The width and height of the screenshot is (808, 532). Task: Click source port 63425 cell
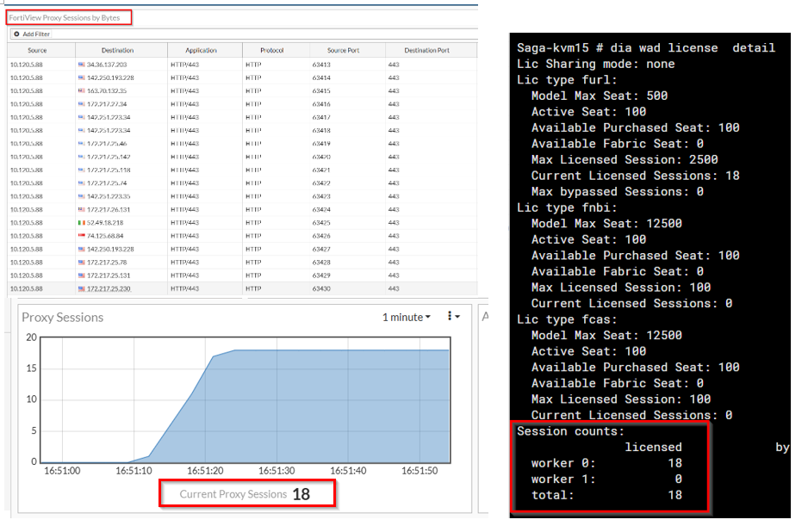coord(321,223)
